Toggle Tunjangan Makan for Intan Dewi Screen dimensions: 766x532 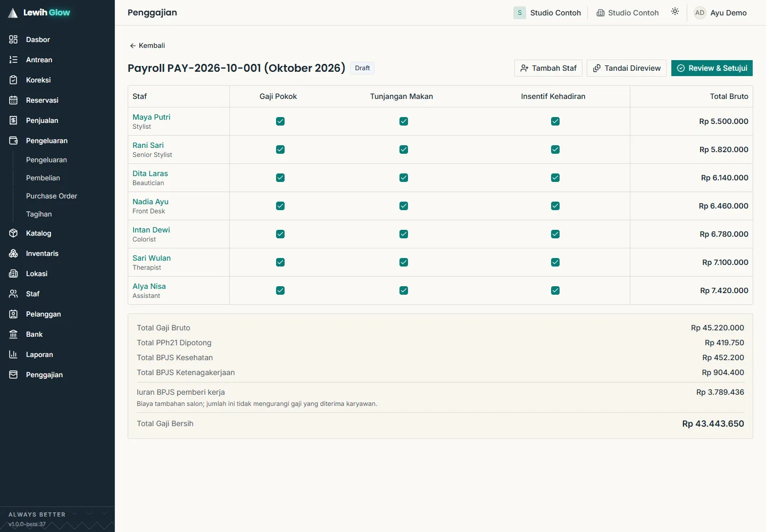pyautogui.click(x=404, y=234)
